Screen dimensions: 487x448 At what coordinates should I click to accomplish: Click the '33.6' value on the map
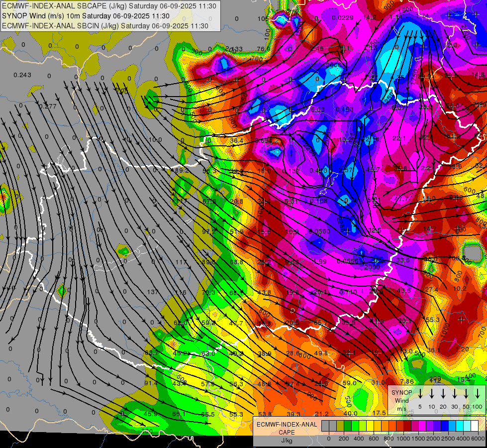[403, 260]
